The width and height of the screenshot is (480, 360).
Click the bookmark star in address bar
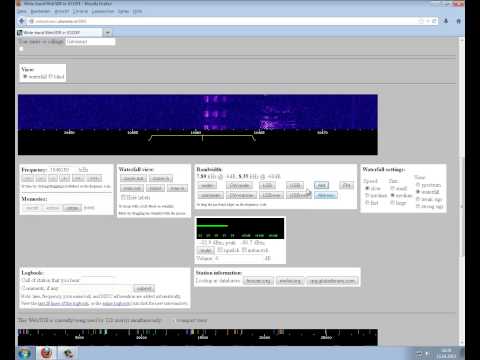[421, 21]
